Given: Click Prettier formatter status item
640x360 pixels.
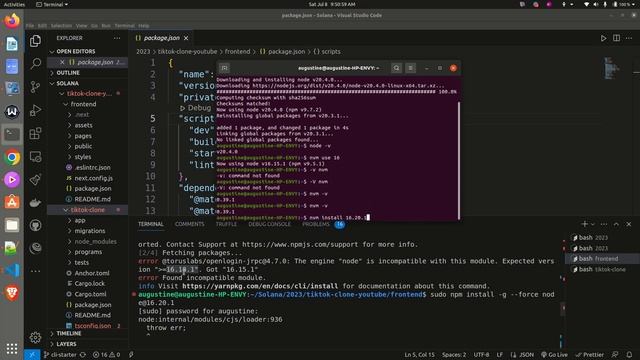Looking at the screenshot, I should click(589, 355).
